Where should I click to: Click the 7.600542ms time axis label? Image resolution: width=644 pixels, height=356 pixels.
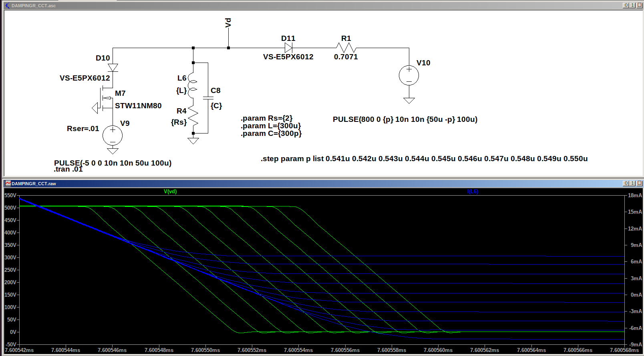(x=19, y=350)
